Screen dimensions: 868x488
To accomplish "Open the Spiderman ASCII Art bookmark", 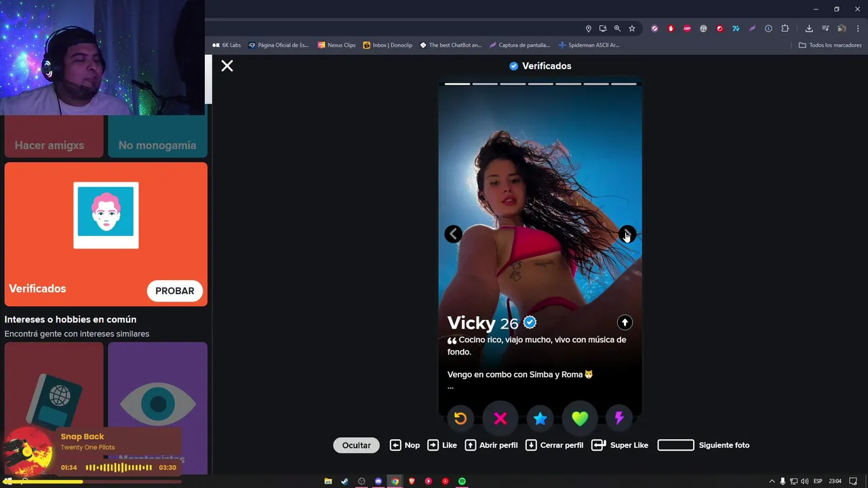I will (x=589, y=45).
